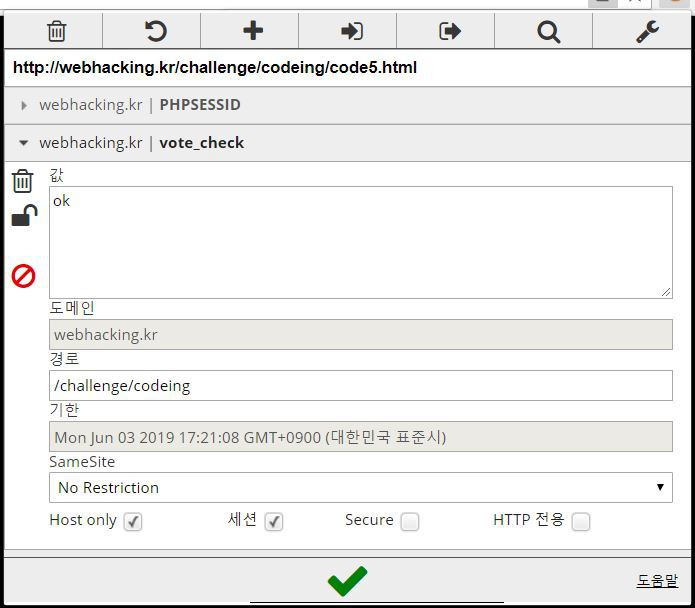Click the 도메인 domain field webhacking.kr

click(x=361, y=335)
